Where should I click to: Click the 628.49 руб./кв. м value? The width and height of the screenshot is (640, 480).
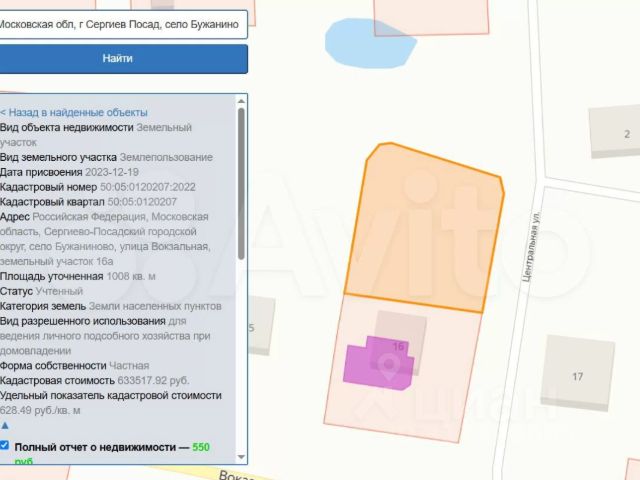pos(40,410)
